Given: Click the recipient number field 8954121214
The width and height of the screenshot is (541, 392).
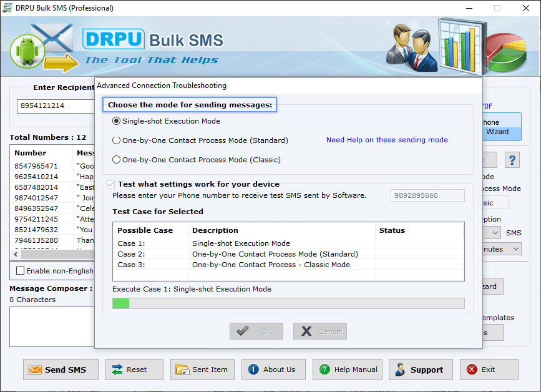Looking at the screenshot, I should [56, 106].
